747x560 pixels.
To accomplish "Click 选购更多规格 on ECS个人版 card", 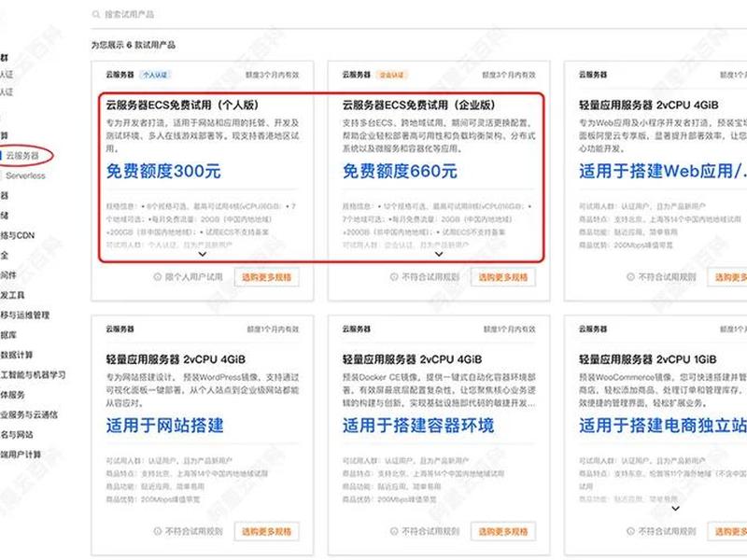I will (267, 277).
